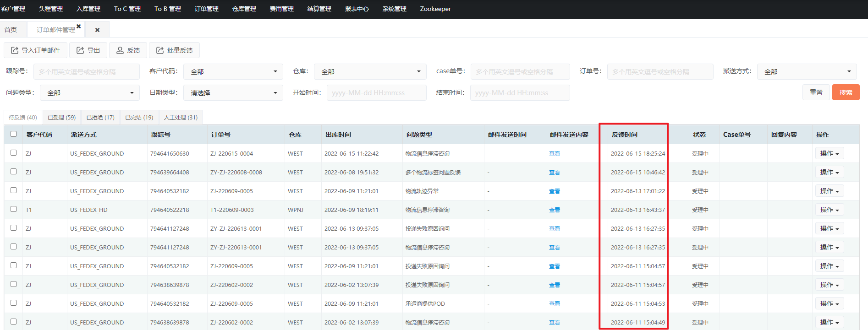Click the 导出 export icon
The width and height of the screenshot is (868, 330).
tap(80, 50)
